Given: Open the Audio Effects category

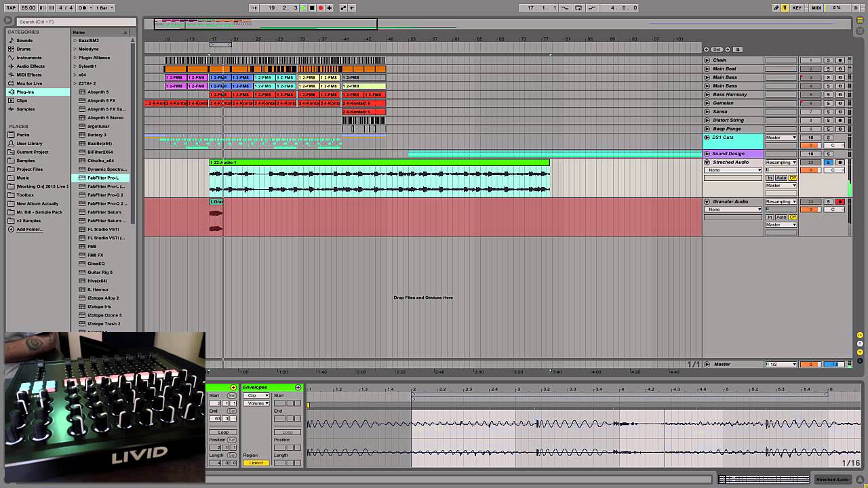Looking at the screenshot, I should click(x=31, y=66).
